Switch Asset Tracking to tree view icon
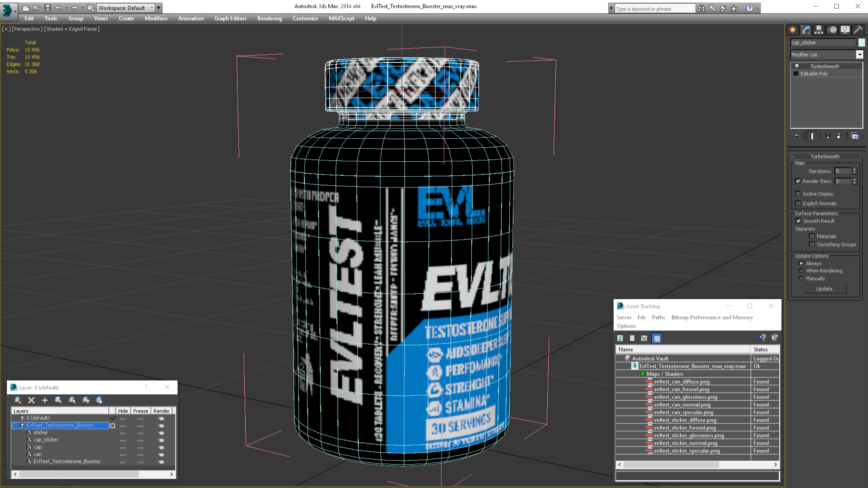Viewport: 868px width, 488px height. coord(644,338)
